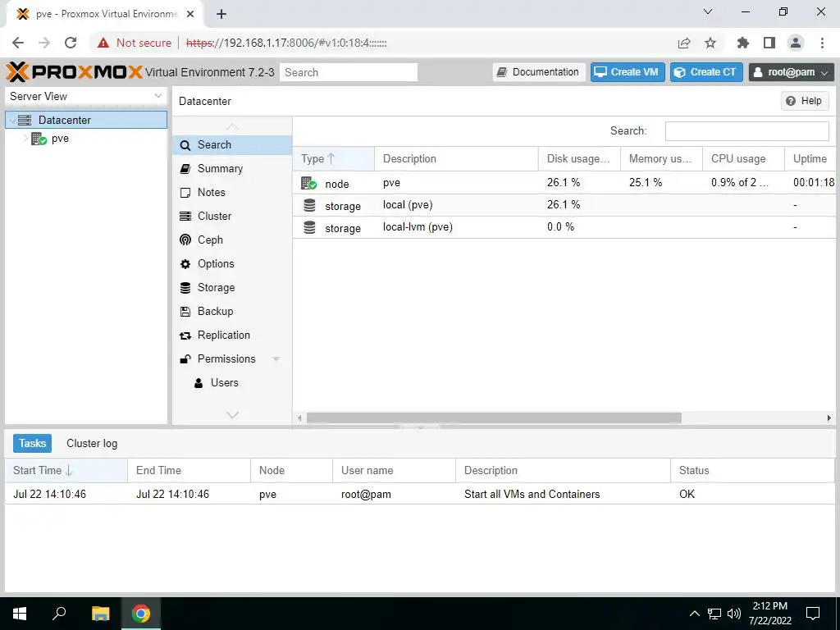Switch to the Cluster log tab

[x=92, y=444]
